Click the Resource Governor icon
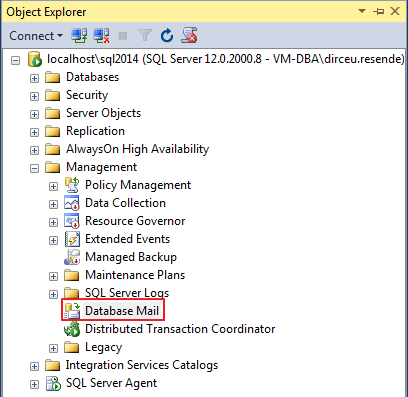408x397 pixels. [72, 221]
